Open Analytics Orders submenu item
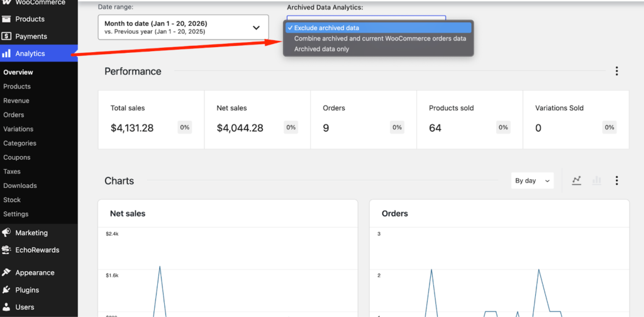Image resolution: width=644 pixels, height=317 pixels. point(14,114)
